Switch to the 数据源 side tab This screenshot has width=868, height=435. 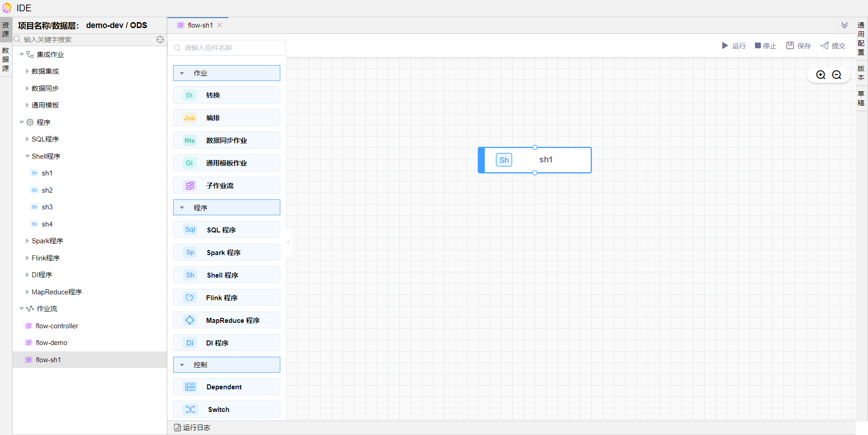[x=5, y=59]
